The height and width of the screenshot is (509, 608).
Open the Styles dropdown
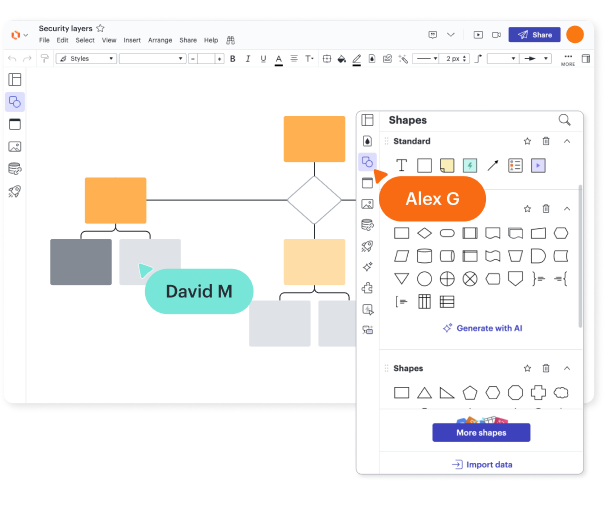(x=85, y=59)
